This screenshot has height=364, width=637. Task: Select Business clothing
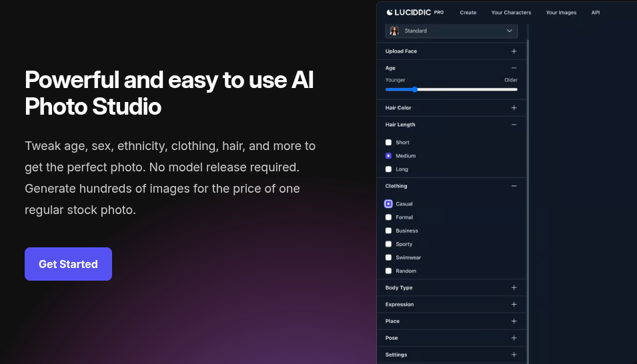pos(388,231)
